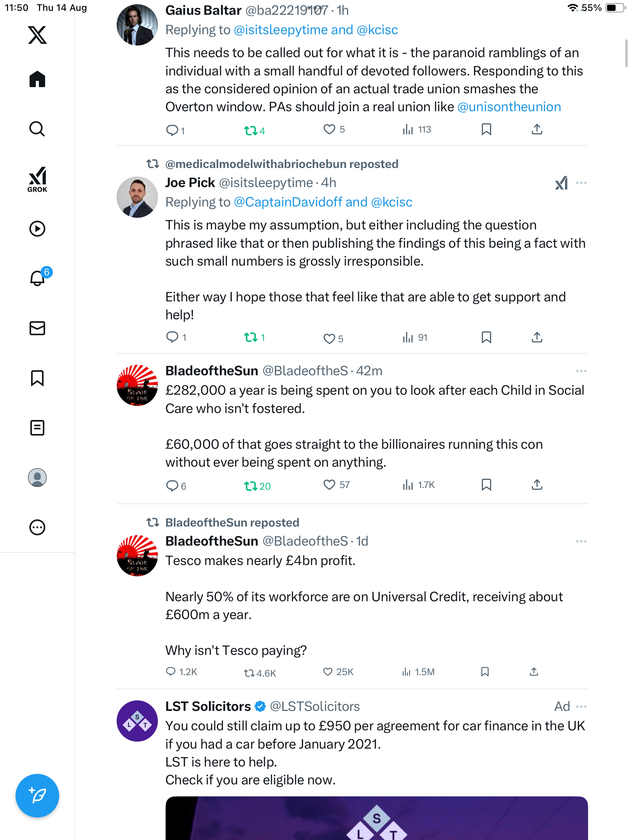This screenshot has width=630, height=840.
Task: Open more options on Joe Pick's post
Action: coord(581,183)
